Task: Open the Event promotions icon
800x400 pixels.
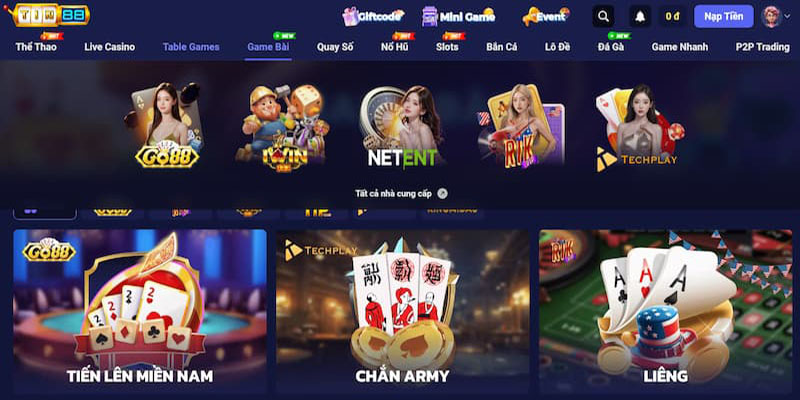Action: (x=545, y=16)
